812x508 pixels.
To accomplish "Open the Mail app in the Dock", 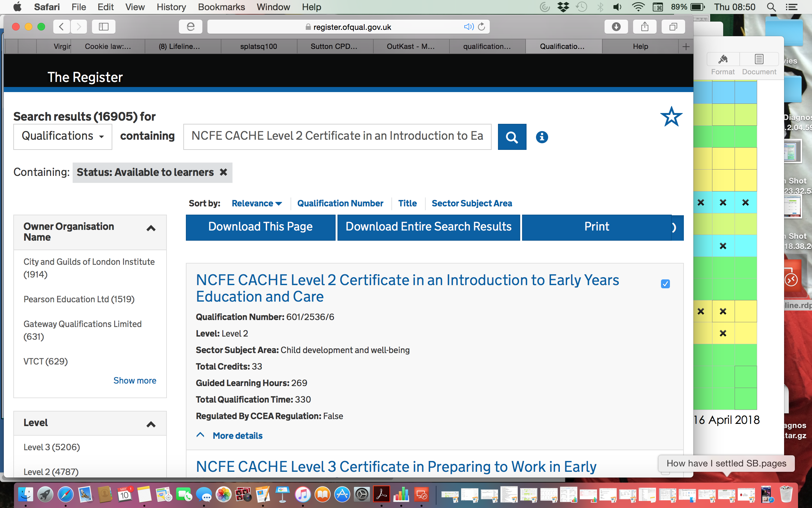I will pos(85,494).
